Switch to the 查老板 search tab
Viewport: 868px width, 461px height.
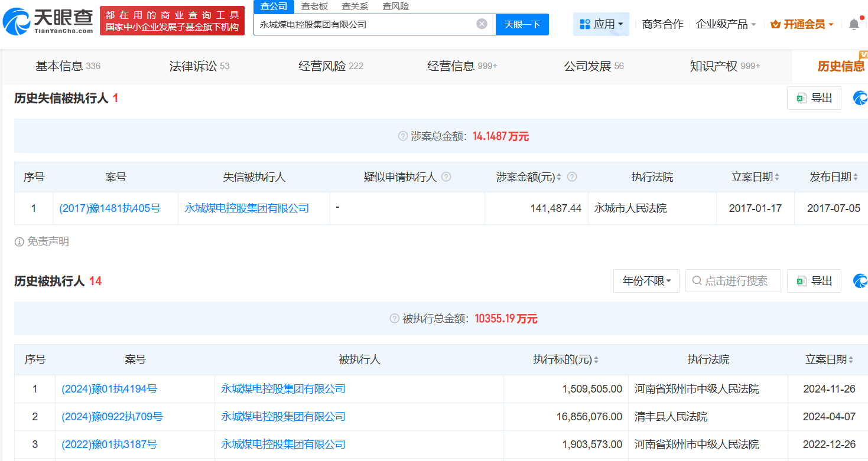tap(314, 6)
